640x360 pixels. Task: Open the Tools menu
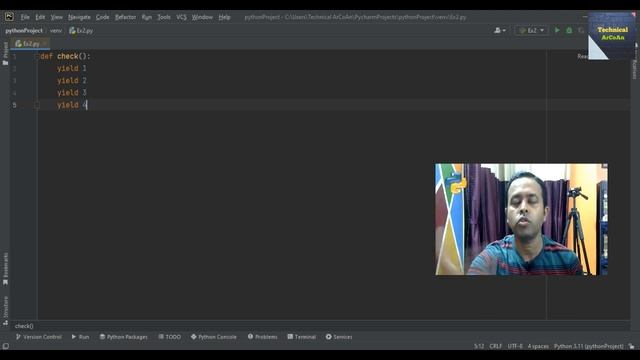click(x=164, y=17)
